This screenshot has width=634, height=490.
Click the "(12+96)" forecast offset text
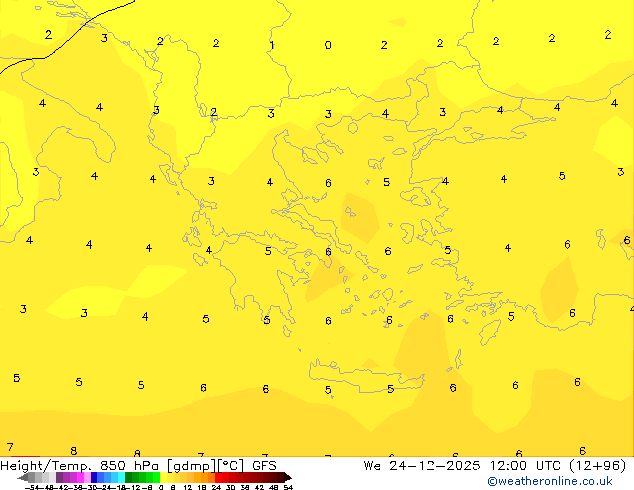(598, 466)
